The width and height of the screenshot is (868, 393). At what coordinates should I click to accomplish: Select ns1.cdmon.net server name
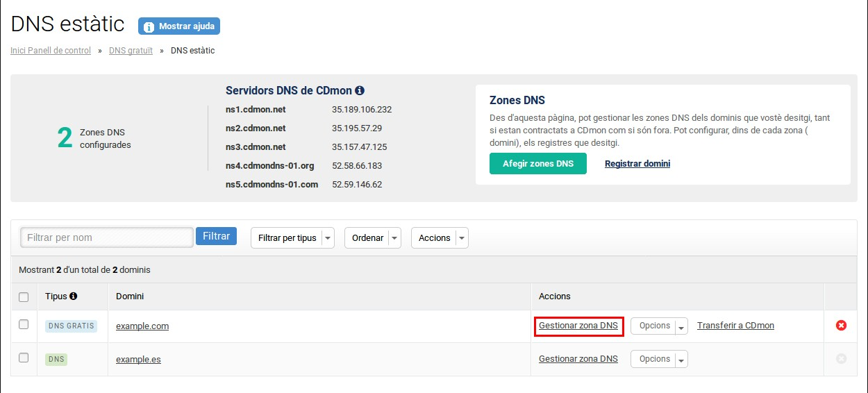(256, 110)
